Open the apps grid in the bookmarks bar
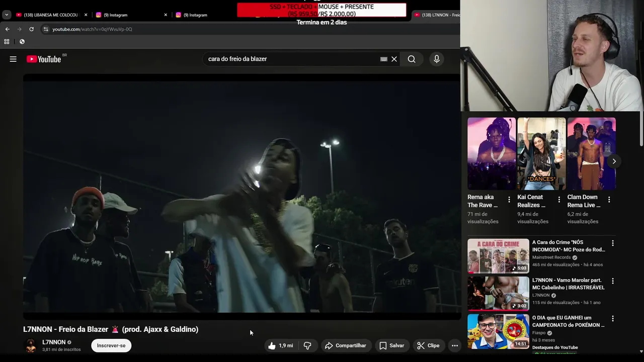644x362 pixels. [x=7, y=42]
